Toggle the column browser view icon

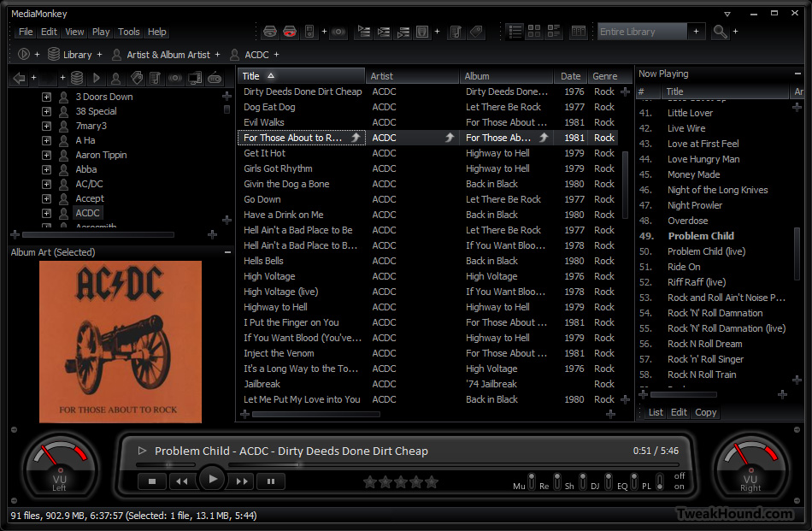click(x=579, y=32)
